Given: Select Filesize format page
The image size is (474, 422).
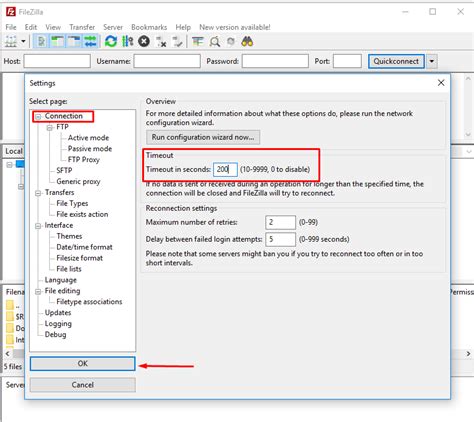Looking at the screenshot, I should pyautogui.click(x=80, y=258).
